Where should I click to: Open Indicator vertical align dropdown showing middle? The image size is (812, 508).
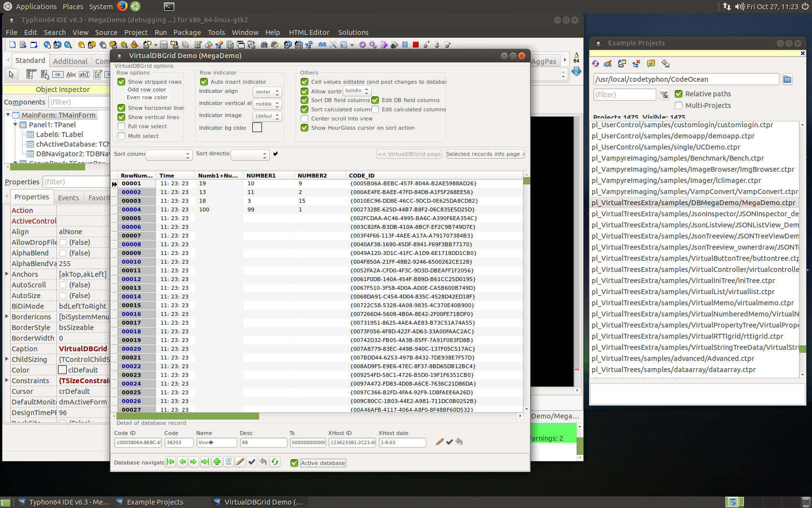267,104
